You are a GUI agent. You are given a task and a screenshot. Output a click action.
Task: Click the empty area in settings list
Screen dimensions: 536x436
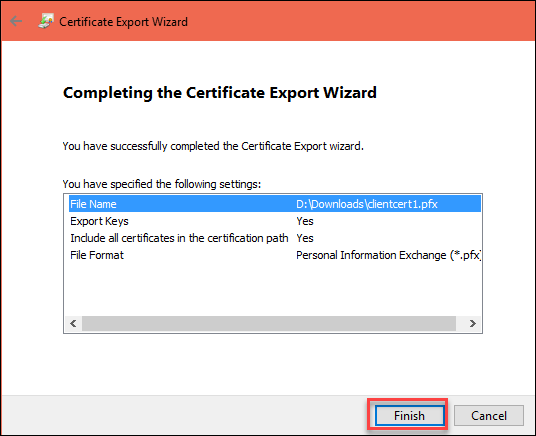(273, 289)
